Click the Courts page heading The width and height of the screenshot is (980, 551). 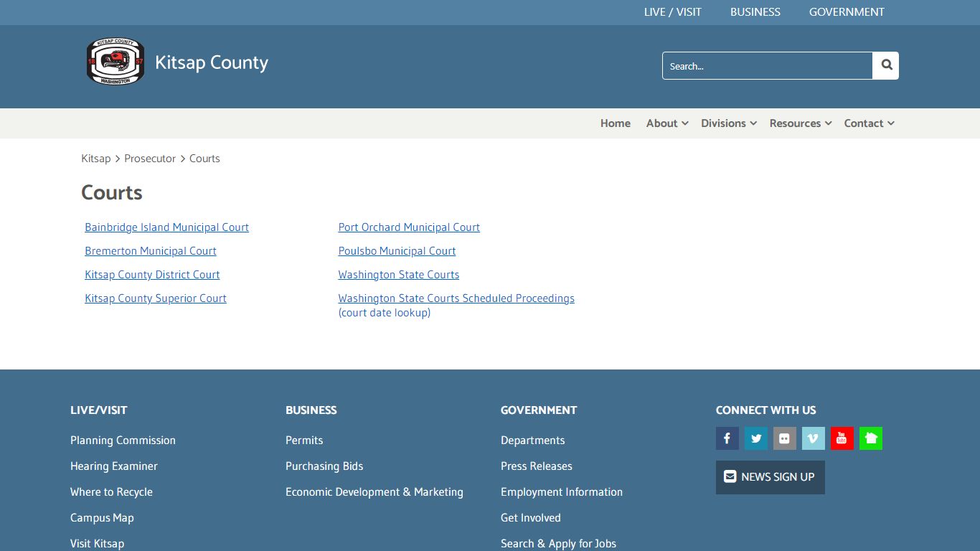(x=112, y=192)
